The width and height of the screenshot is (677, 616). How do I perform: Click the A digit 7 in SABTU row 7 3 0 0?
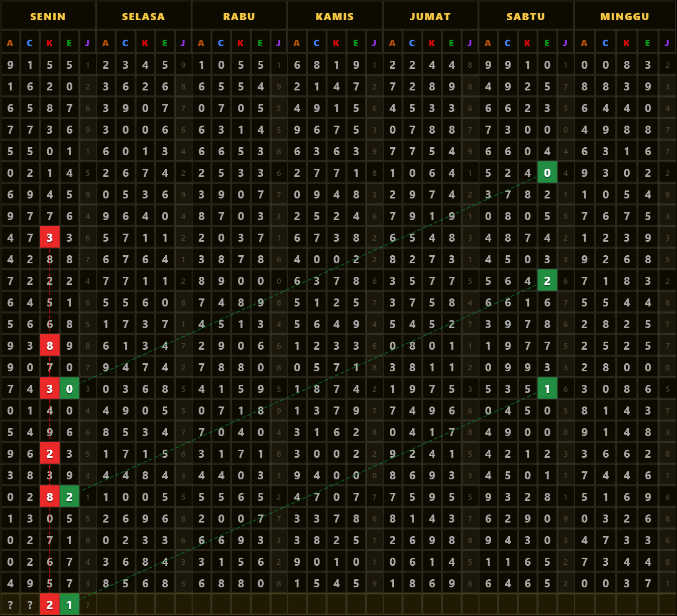(488, 130)
